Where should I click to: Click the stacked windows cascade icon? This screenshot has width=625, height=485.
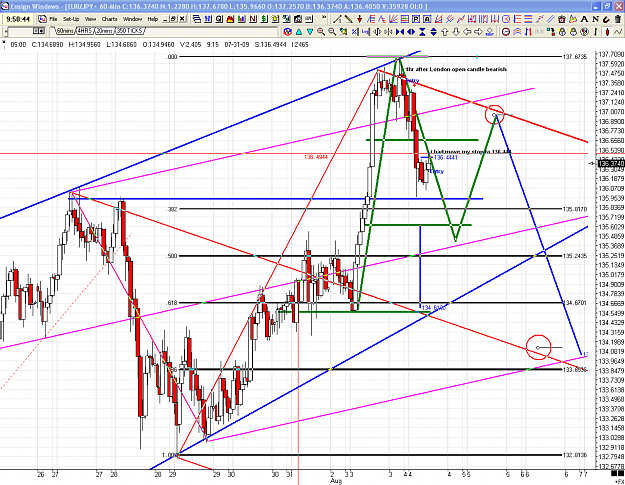point(197,19)
